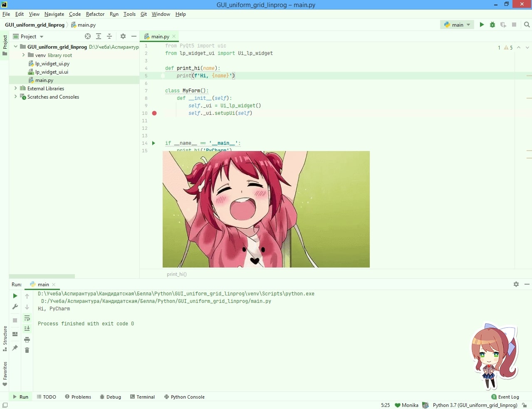This screenshot has width=532, height=409.
Task: Select lp_widget_ui.py in project tree
Action: pos(52,64)
